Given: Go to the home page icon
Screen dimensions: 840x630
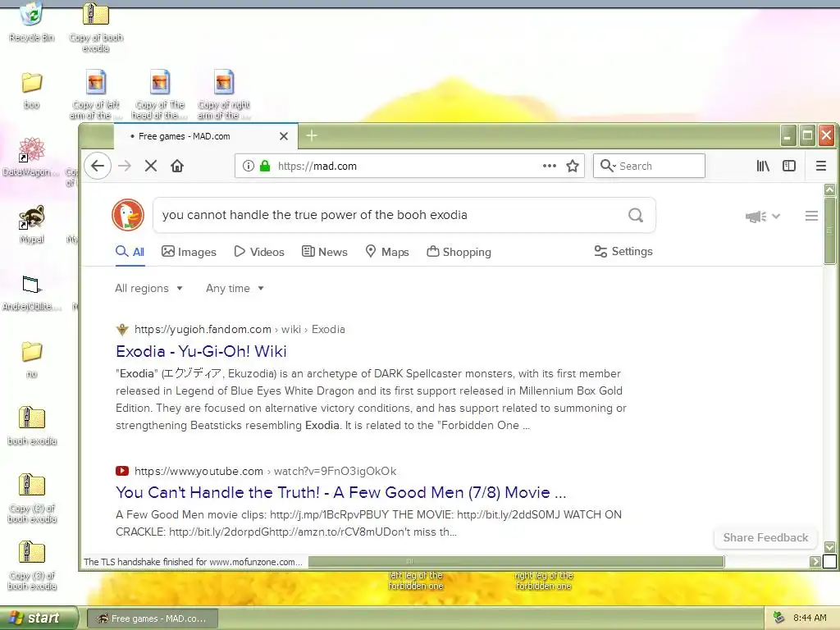Looking at the screenshot, I should tap(177, 166).
